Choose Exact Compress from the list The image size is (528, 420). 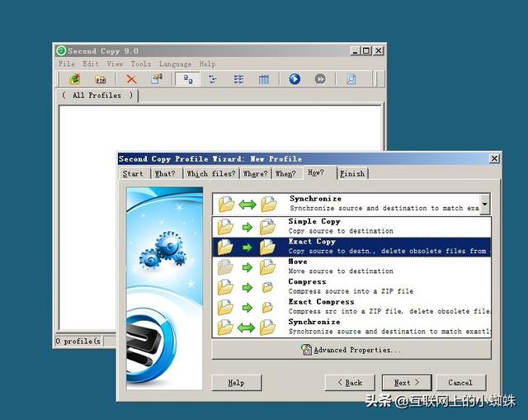[x=351, y=307]
